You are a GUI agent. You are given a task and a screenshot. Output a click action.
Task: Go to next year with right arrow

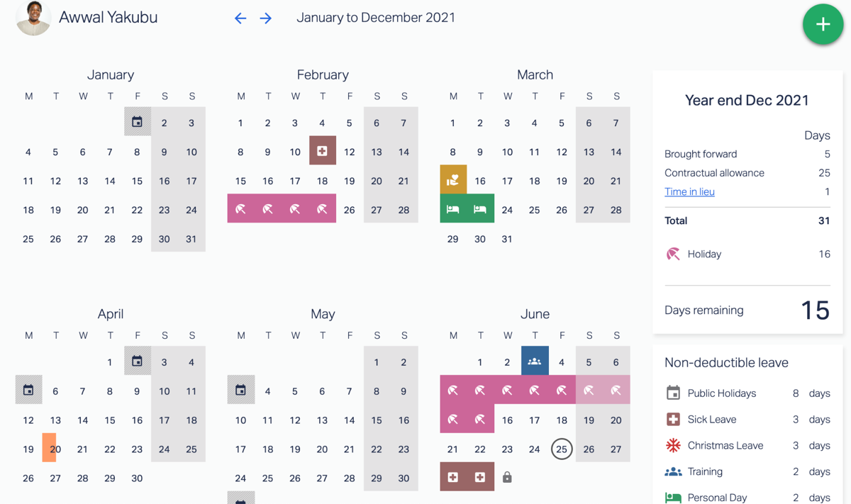coord(266,18)
